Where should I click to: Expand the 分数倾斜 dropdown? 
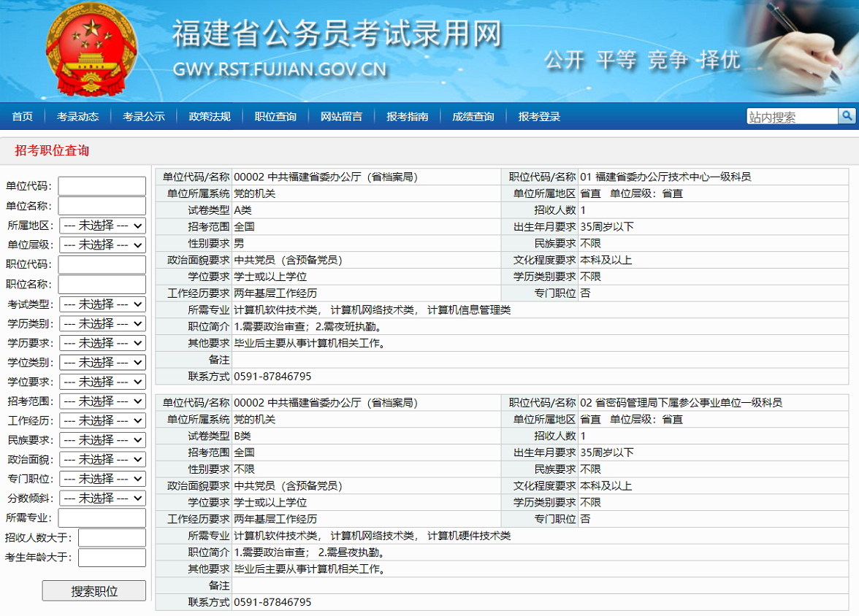click(102, 498)
